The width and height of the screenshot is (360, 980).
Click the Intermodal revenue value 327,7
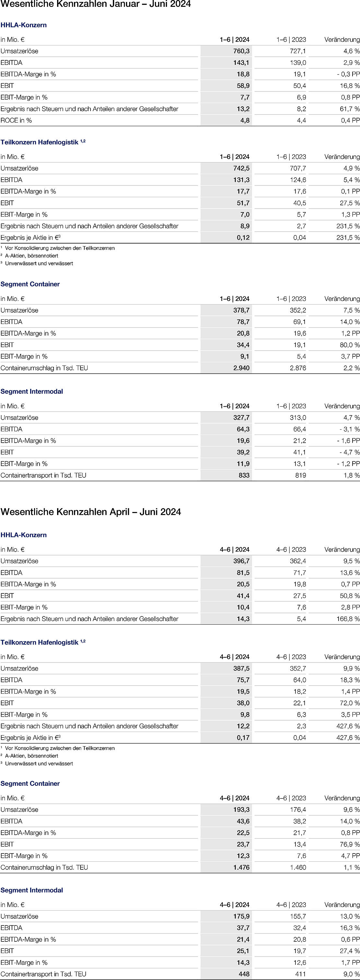pyautogui.click(x=241, y=417)
